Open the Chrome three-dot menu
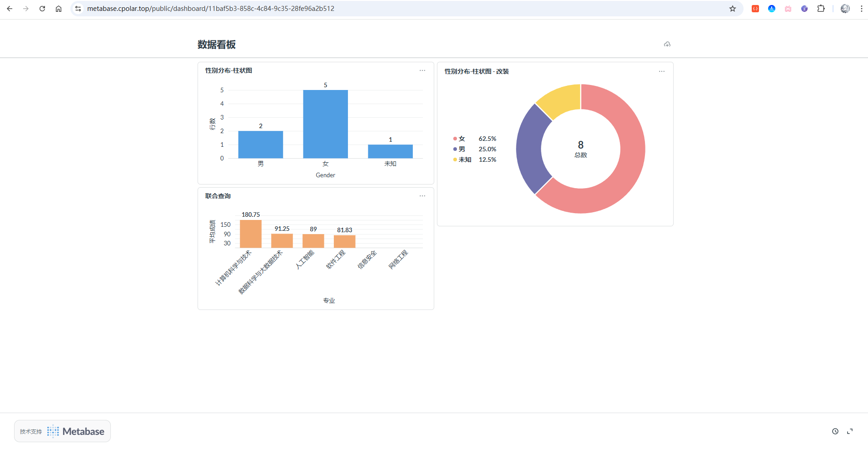 click(x=861, y=9)
